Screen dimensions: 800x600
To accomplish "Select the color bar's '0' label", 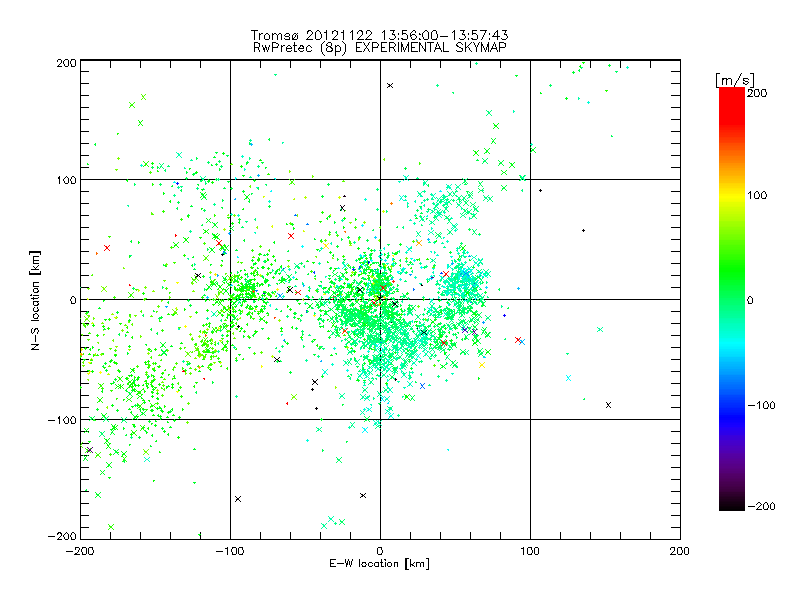I will tap(750, 301).
